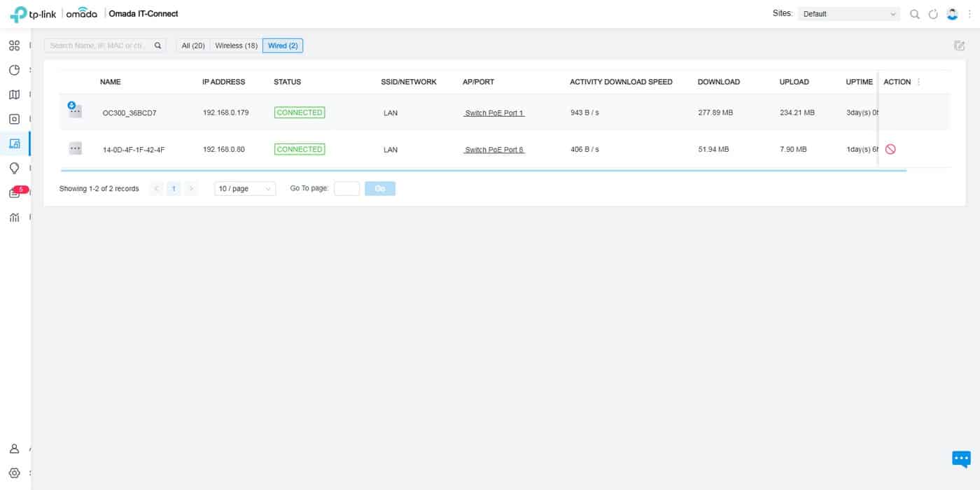Expand the Sites Default dropdown

[x=848, y=14]
